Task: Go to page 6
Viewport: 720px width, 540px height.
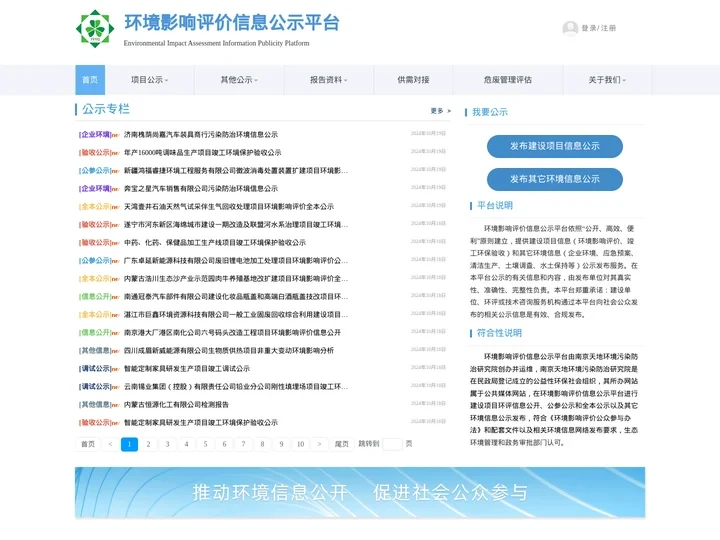Action: pos(225,444)
